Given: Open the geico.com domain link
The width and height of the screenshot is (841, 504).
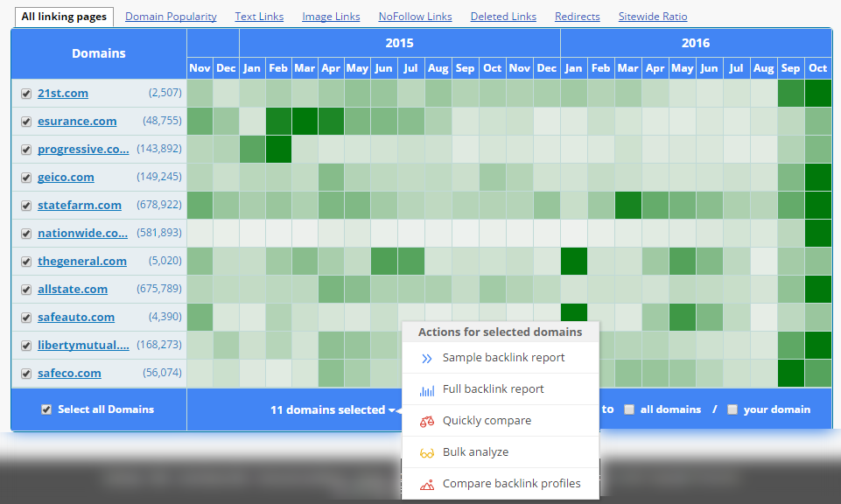Looking at the screenshot, I should (x=66, y=177).
